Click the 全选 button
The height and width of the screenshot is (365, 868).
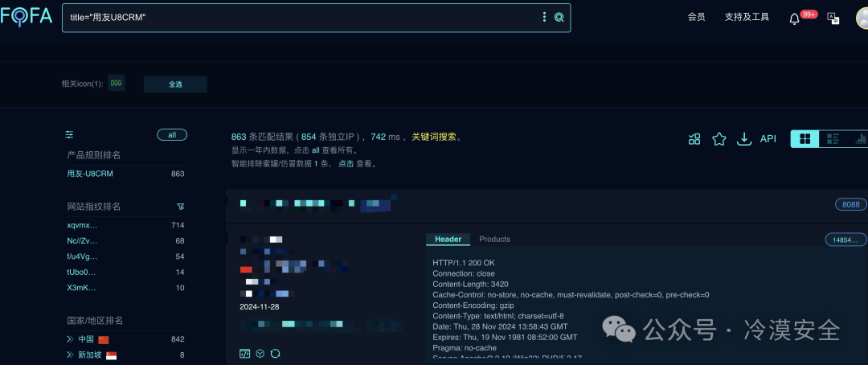175,84
